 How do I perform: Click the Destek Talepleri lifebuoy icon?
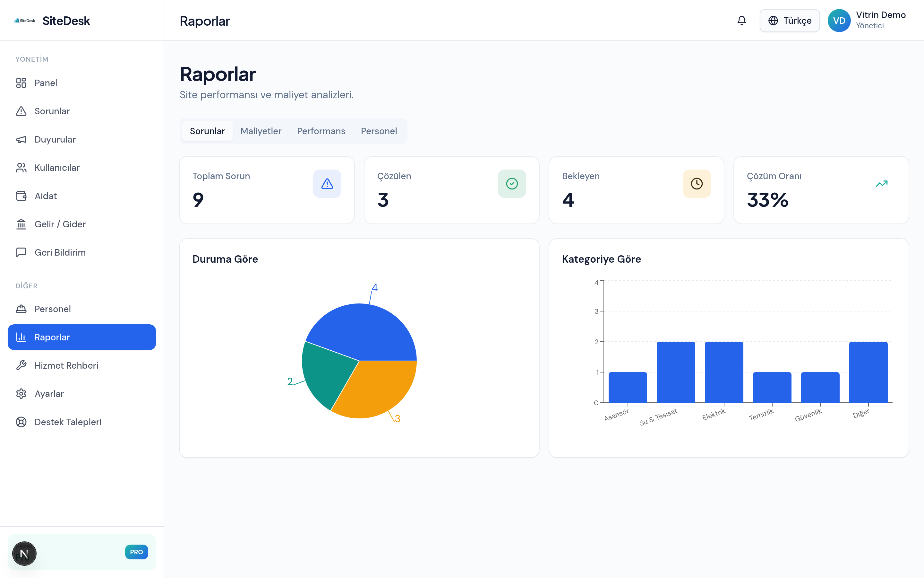21,422
